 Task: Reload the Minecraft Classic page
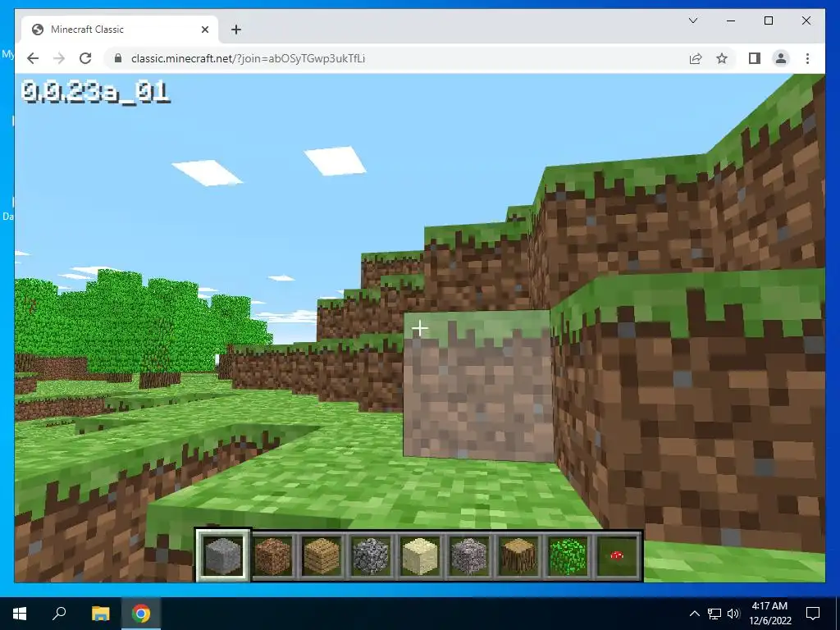pyautogui.click(x=85, y=58)
